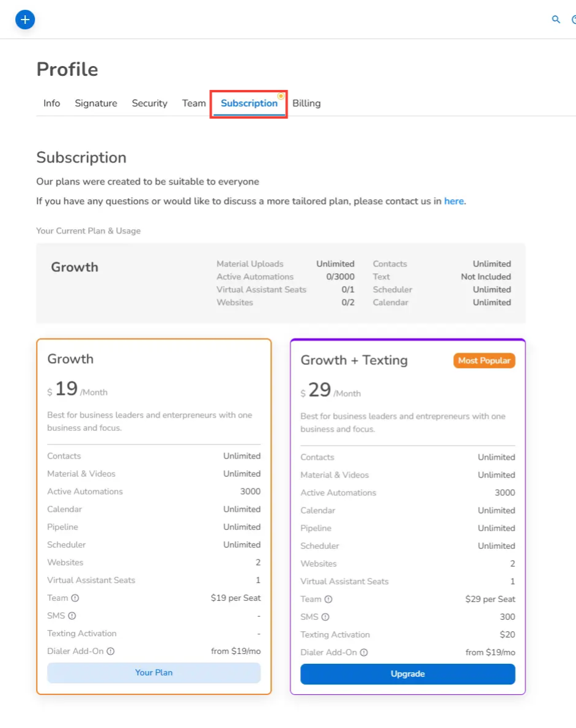Click SMS info icon in Growth plan
Viewport: 576px width, 728px height.
coord(72,616)
